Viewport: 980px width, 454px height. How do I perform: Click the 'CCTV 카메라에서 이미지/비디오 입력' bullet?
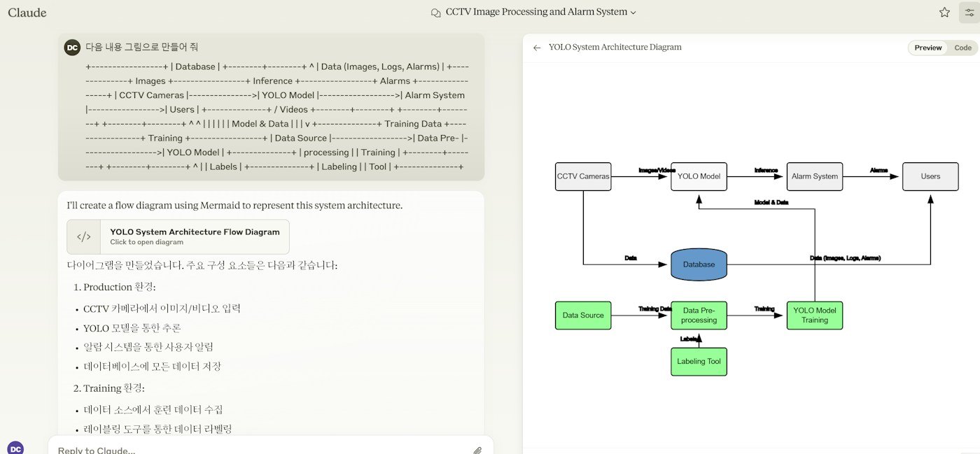click(x=162, y=308)
